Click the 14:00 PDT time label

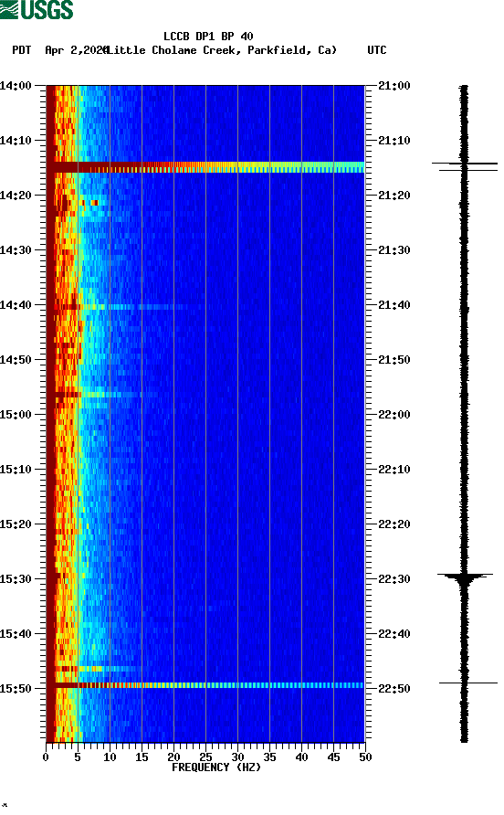(x=16, y=86)
